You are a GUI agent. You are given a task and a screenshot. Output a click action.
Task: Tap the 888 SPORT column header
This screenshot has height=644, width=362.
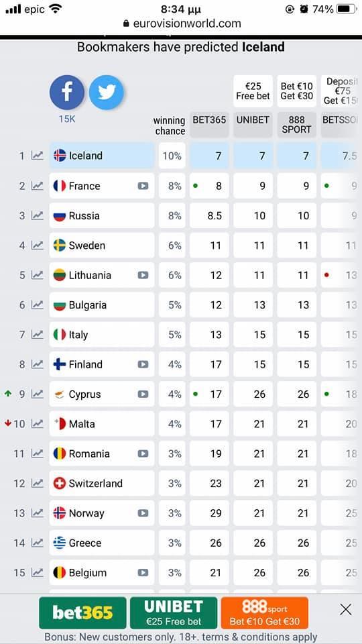coord(297,125)
